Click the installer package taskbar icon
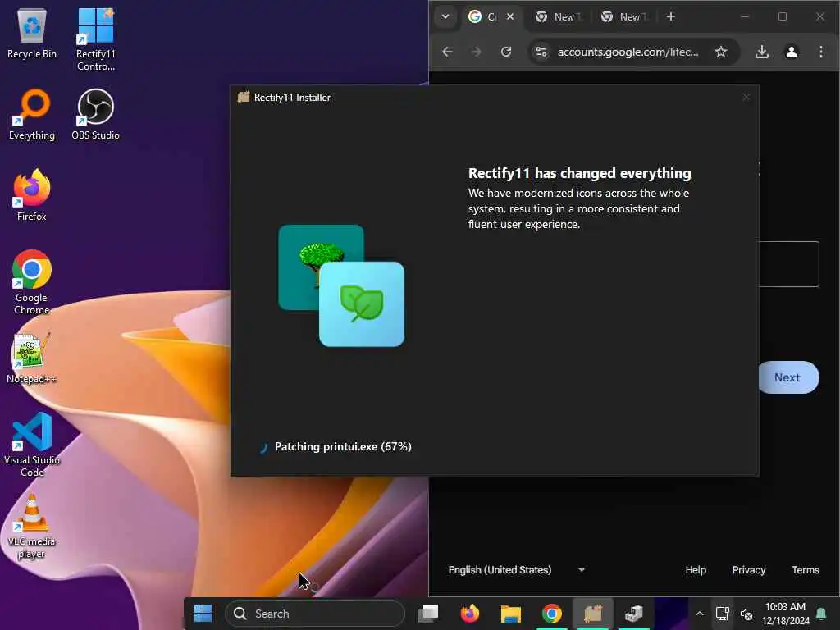 pos(634,614)
